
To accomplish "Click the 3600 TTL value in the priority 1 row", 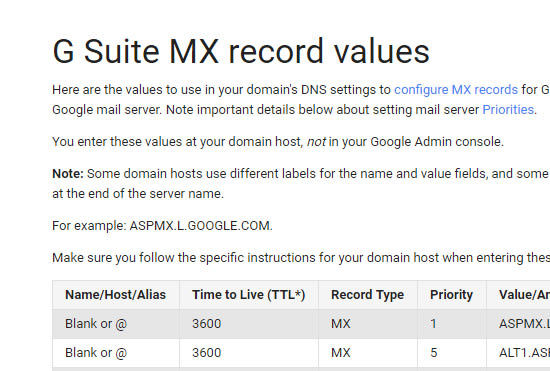I will 206,324.
